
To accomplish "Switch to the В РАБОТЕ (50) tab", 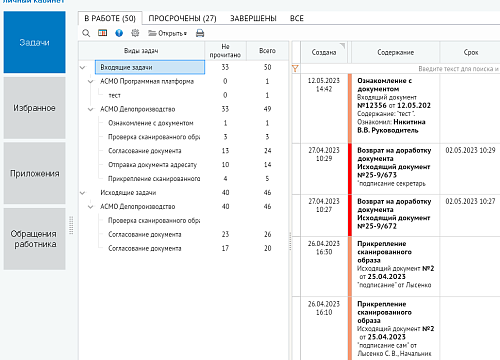I will point(110,18).
